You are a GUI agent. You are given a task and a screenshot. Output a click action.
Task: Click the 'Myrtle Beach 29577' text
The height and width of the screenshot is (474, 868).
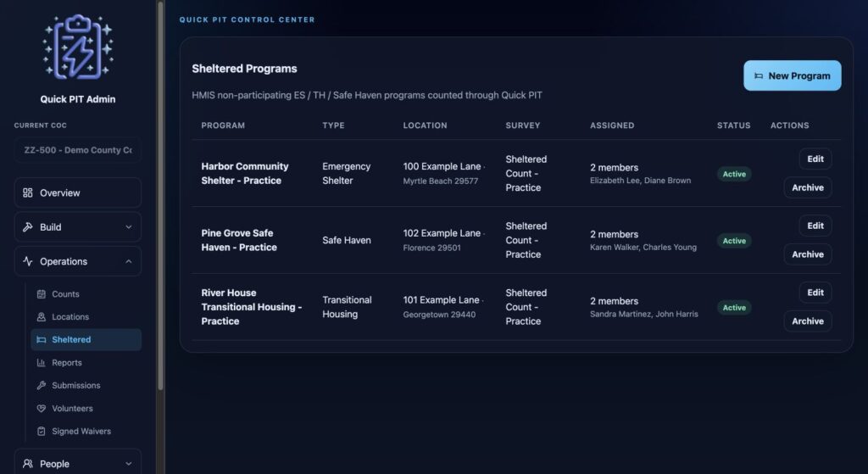[441, 181]
